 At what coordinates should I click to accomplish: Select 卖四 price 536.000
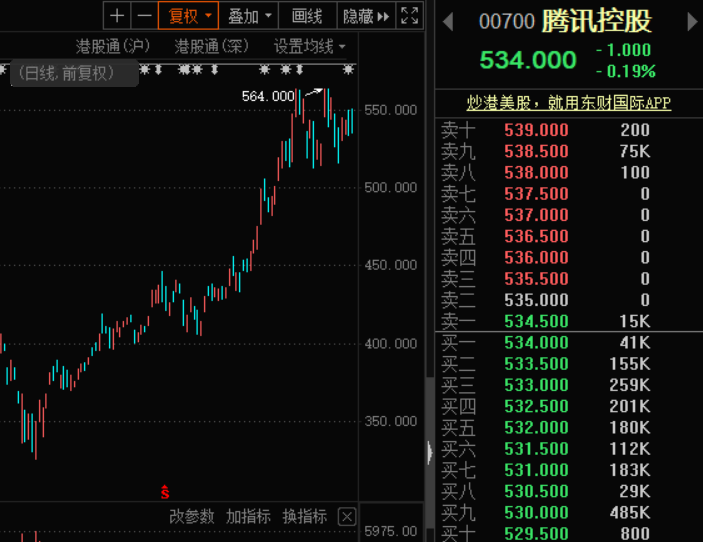pos(536,257)
